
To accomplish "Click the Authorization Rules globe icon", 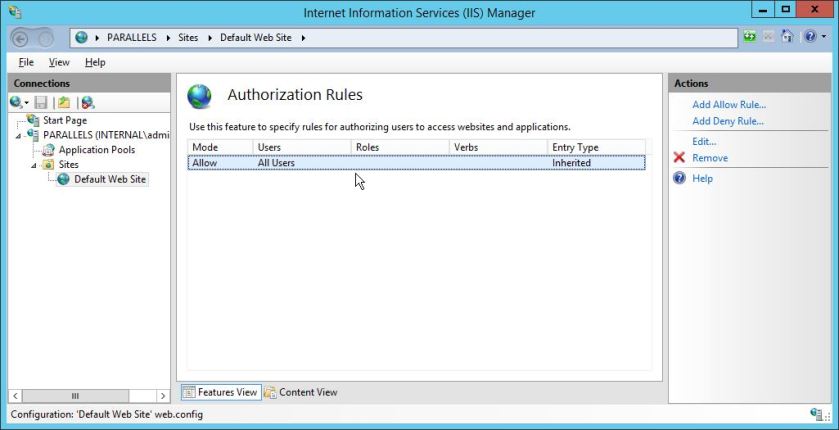I will pyautogui.click(x=200, y=96).
